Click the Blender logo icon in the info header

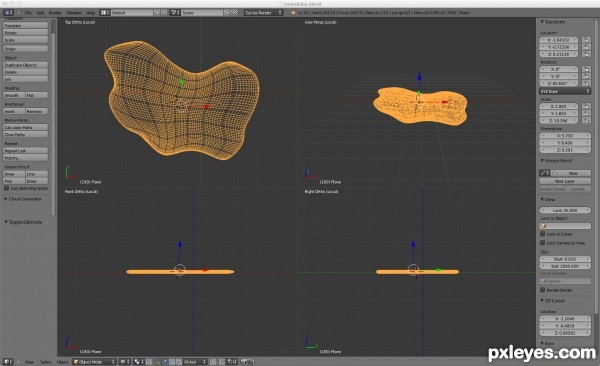[293, 13]
